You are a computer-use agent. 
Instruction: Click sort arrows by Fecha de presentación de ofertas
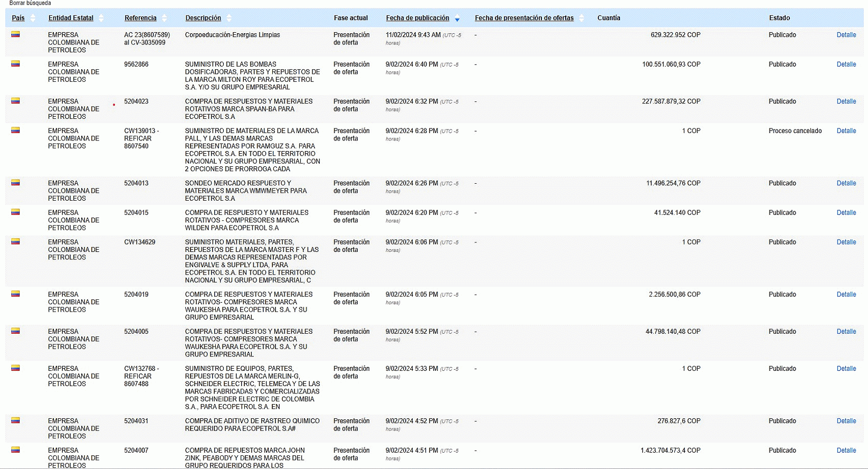pos(581,18)
